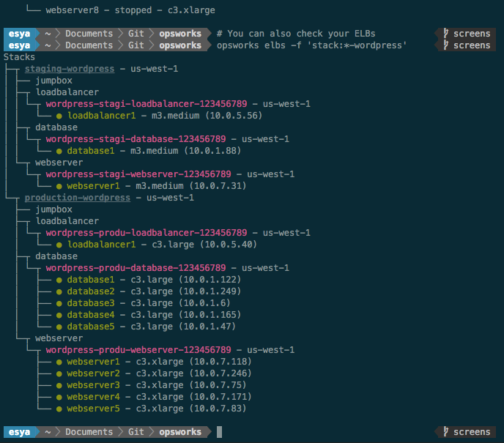This screenshot has height=443, width=504.
Task: Click webserver1 name on the 10.0.7.118 row
Action: pyautogui.click(x=93, y=362)
